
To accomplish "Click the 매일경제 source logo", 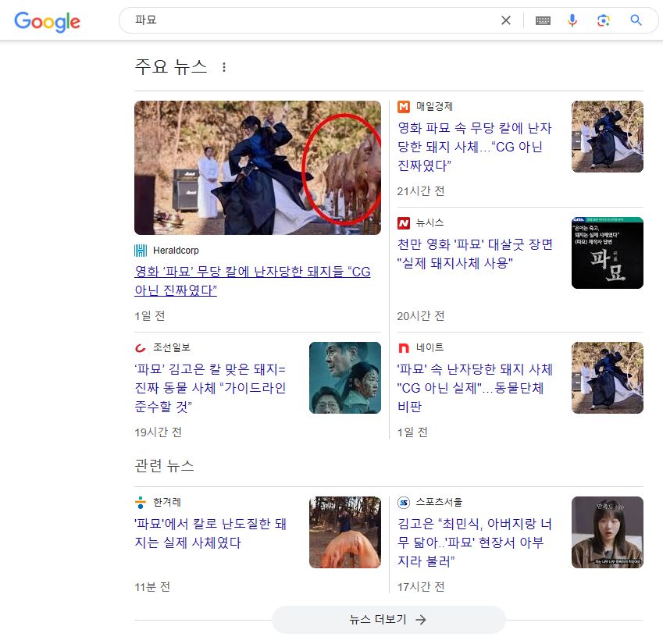I will (x=404, y=107).
